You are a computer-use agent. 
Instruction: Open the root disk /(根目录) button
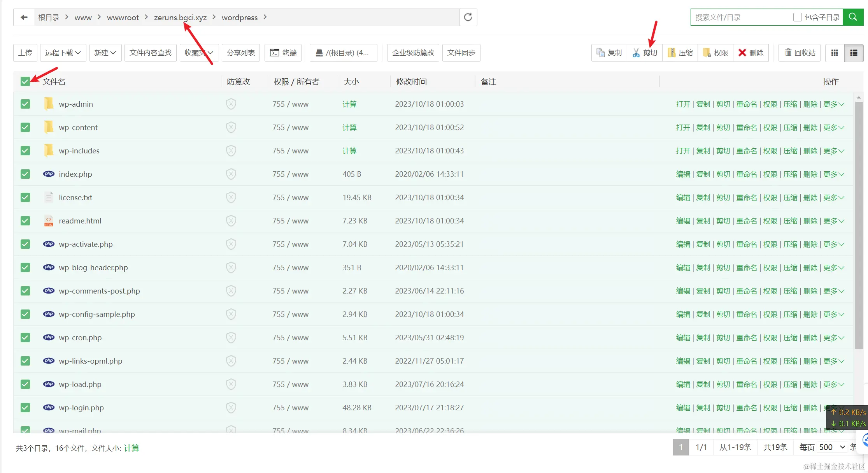tap(344, 53)
